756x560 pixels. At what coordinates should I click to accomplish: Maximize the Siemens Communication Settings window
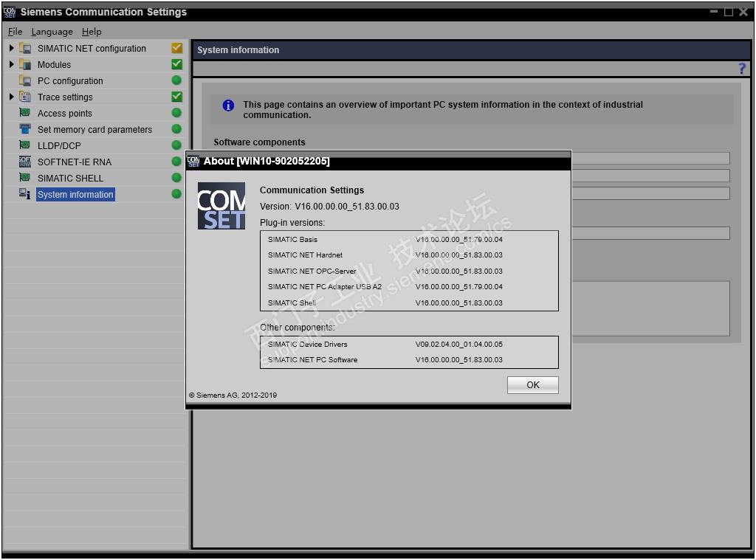pyautogui.click(x=729, y=12)
